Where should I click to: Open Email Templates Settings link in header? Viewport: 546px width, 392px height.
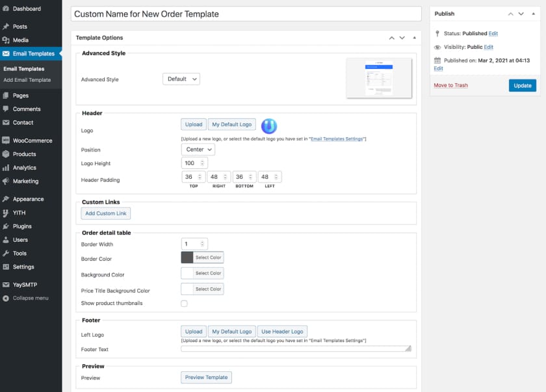coord(337,139)
